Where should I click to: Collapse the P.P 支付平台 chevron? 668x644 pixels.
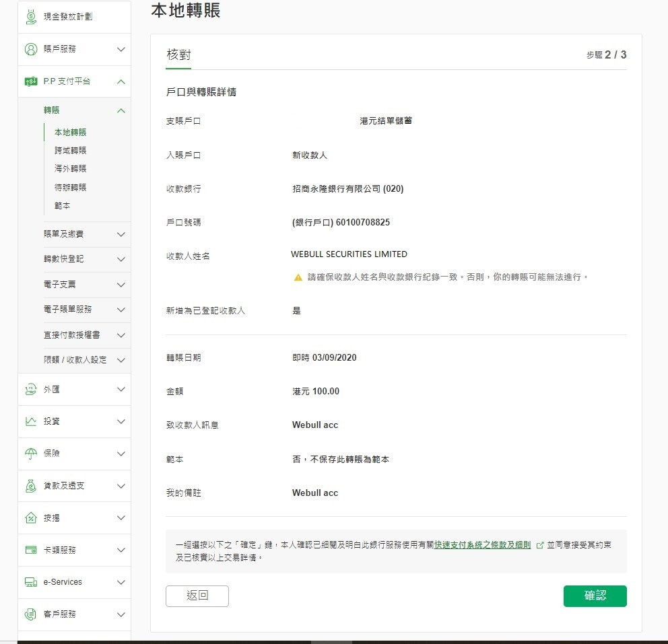click(x=121, y=81)
